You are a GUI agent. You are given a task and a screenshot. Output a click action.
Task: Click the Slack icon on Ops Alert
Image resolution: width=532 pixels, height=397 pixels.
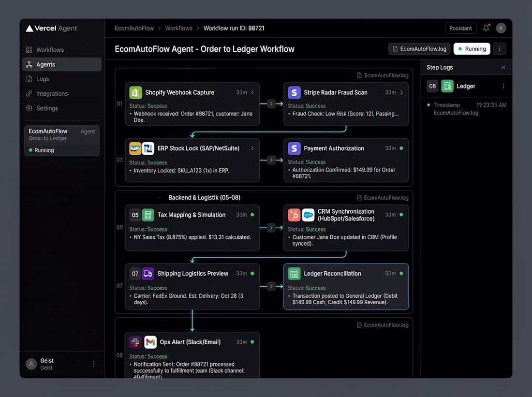coord(135,342)
